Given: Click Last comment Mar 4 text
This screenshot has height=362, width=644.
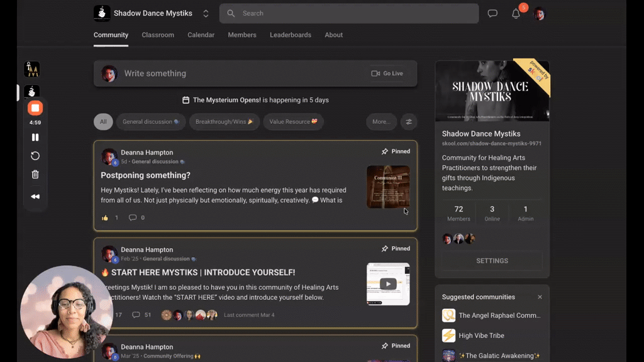Looking at the screenshot, I should [x=249, y=315].
